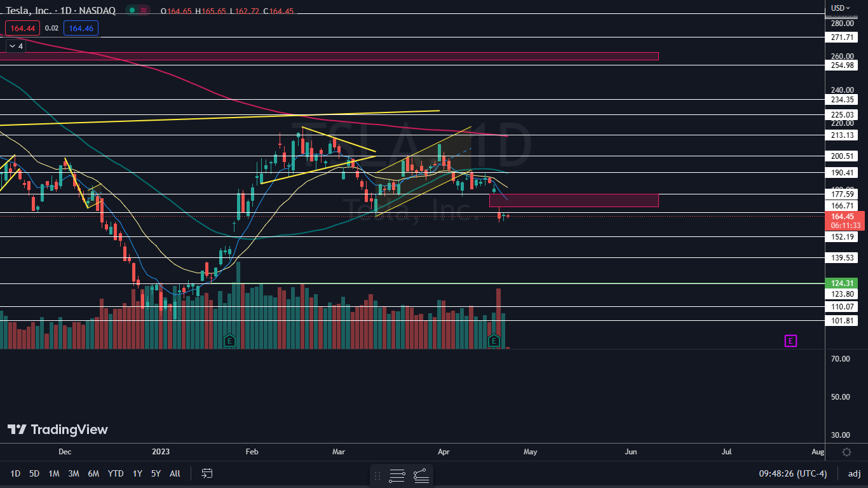868x488 pixels.
Task: Open the Go to date calendar icon
Action: [x=207, y=473]
